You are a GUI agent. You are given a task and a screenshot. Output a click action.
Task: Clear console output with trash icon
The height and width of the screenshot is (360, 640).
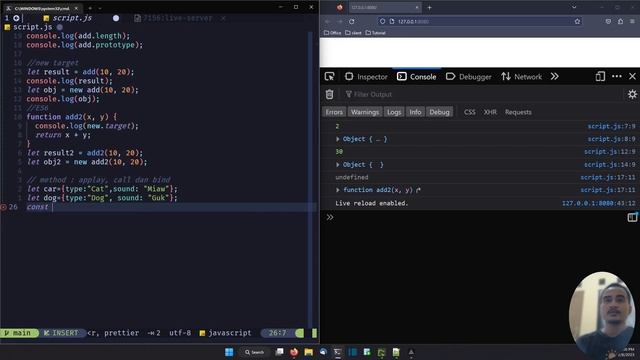329,94
